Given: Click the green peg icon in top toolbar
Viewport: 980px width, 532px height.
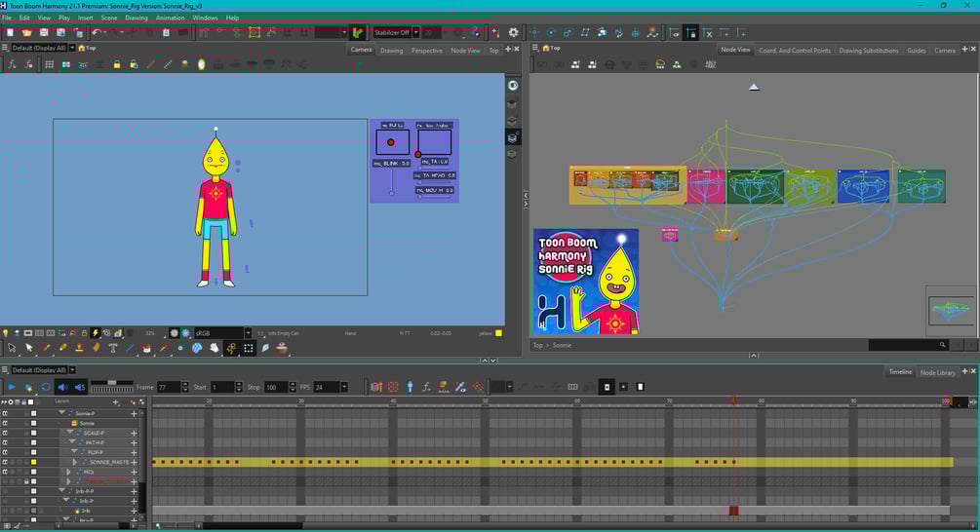Looking at the screenshot, I should tap(358, 32).
